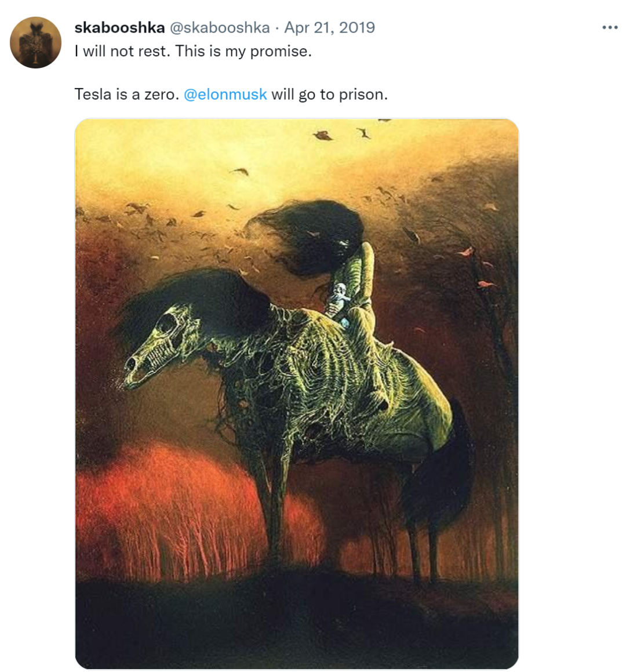Open the three-dot more options menu
The image size is (626, 672).
point(610,27)
